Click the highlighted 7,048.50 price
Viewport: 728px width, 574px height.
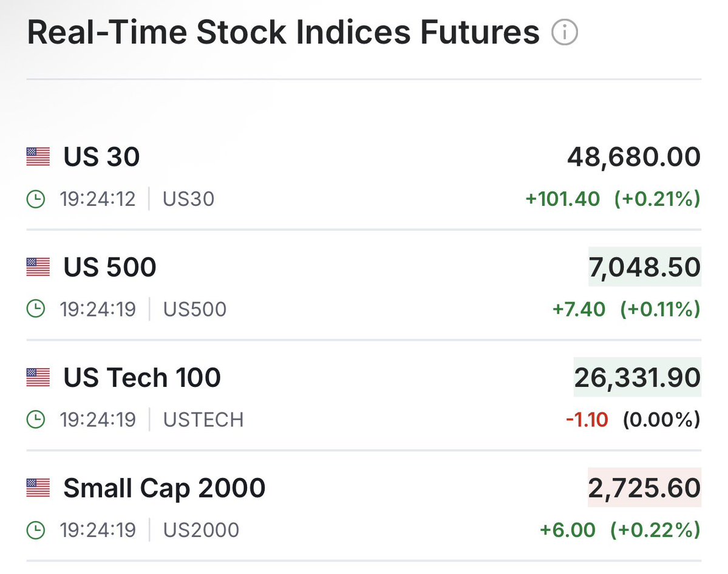coord(644,267)
